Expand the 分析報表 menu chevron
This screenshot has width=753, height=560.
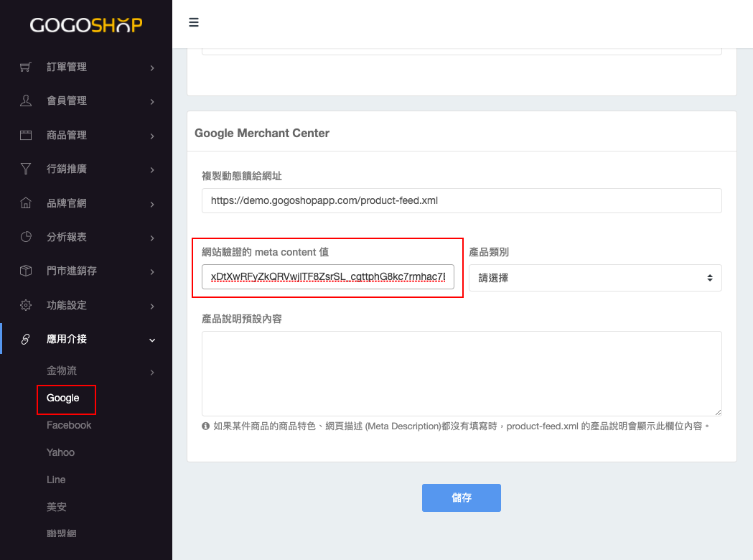point(152,238)
